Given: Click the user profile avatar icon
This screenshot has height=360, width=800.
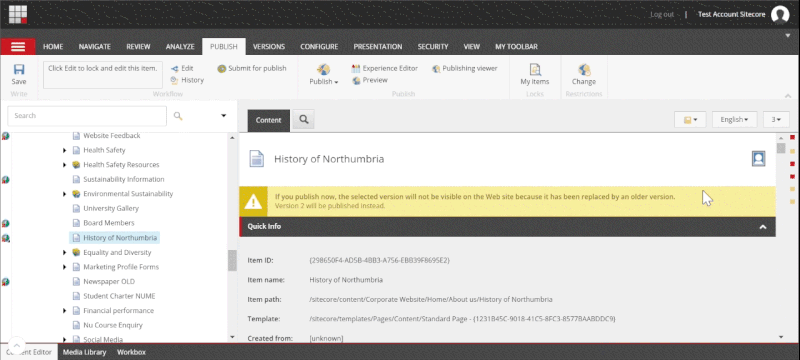Looking at the screenshot, I should tap(780, 14).
